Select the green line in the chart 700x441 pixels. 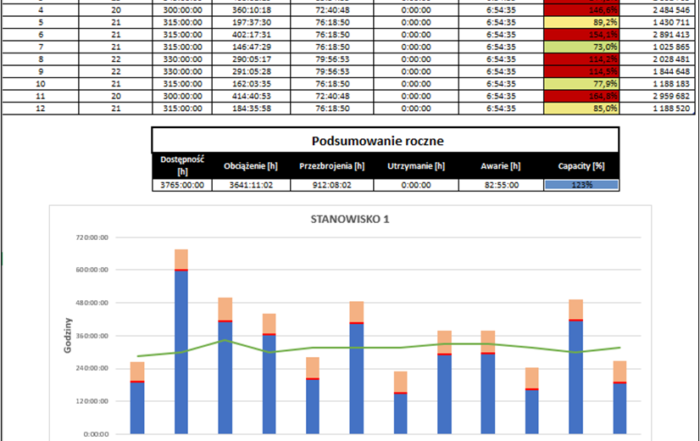pos(300,352)
